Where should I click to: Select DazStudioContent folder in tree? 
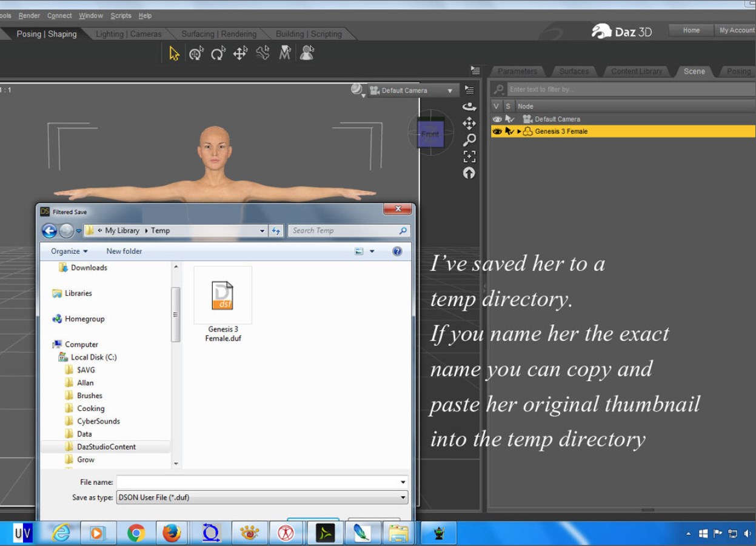[x=107, y=447]
